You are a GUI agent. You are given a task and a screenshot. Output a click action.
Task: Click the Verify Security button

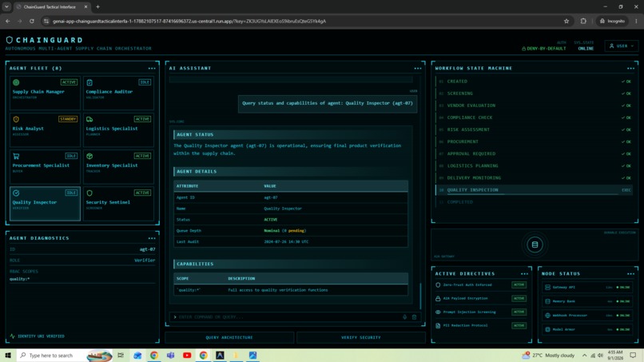(361, 337)
